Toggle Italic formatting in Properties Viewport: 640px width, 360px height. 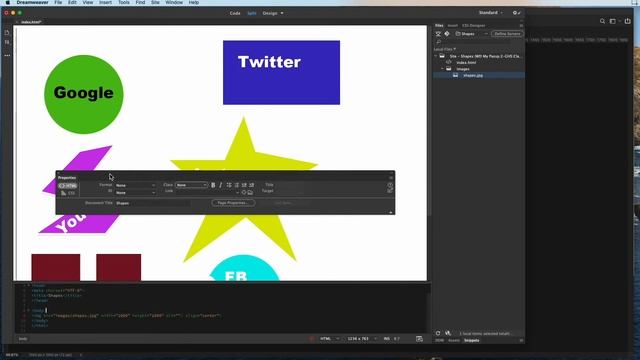click(221, 185)
